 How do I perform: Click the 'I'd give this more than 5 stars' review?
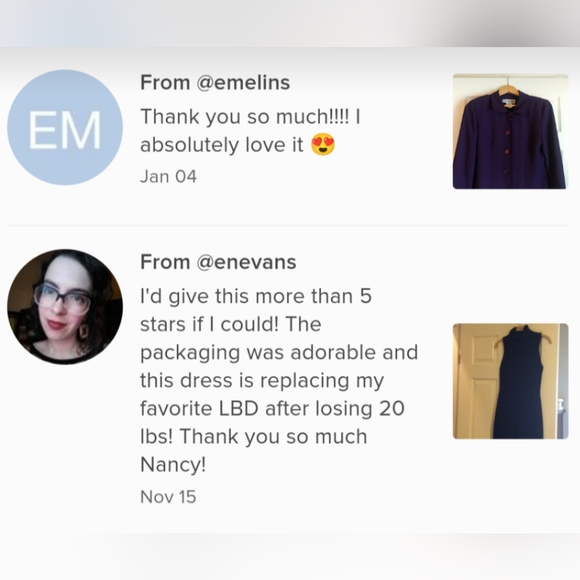256,310
